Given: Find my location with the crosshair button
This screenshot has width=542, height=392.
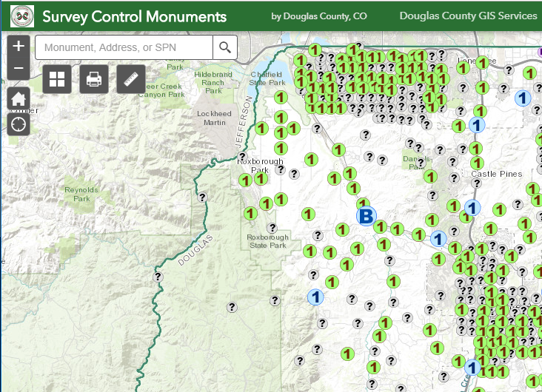Looking at the screenshot, I should point(19,124).
